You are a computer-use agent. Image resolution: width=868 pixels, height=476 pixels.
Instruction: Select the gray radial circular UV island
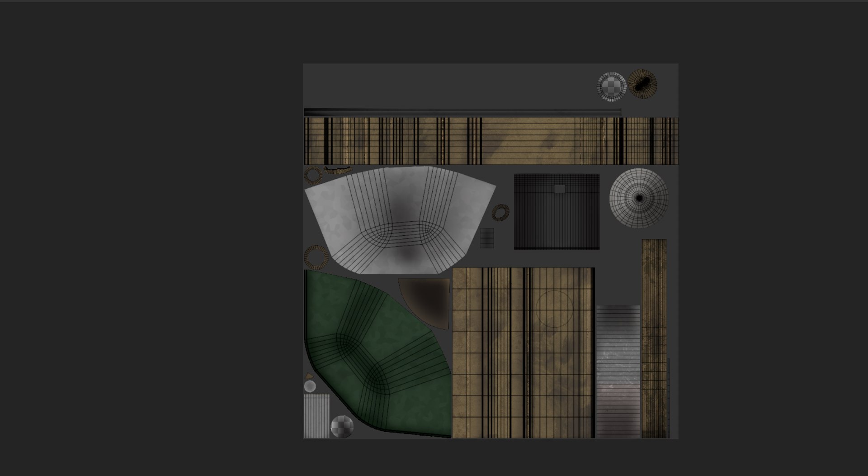[x=639, y=198]
